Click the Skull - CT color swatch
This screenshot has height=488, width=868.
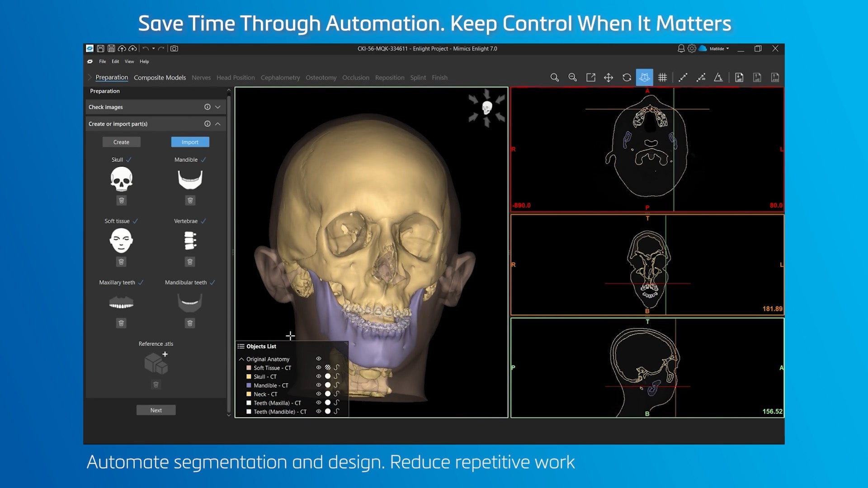tap(249, 376)
